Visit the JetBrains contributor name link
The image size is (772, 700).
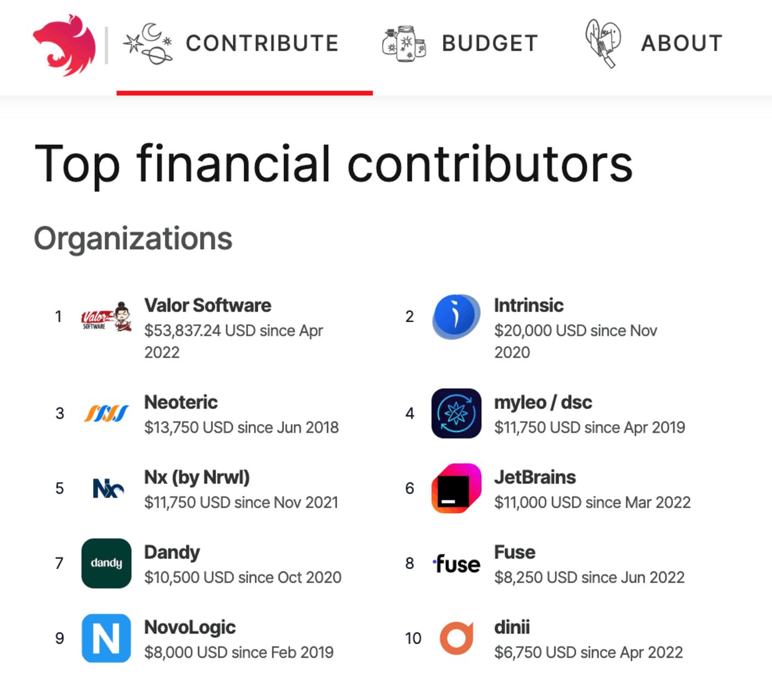[535, 477]
